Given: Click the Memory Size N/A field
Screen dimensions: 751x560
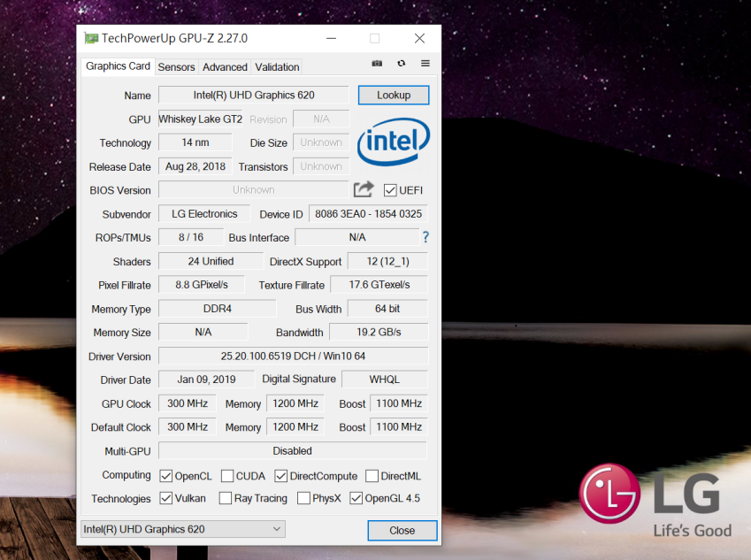Looking at the screenshot, I should (x=203, y=332).
